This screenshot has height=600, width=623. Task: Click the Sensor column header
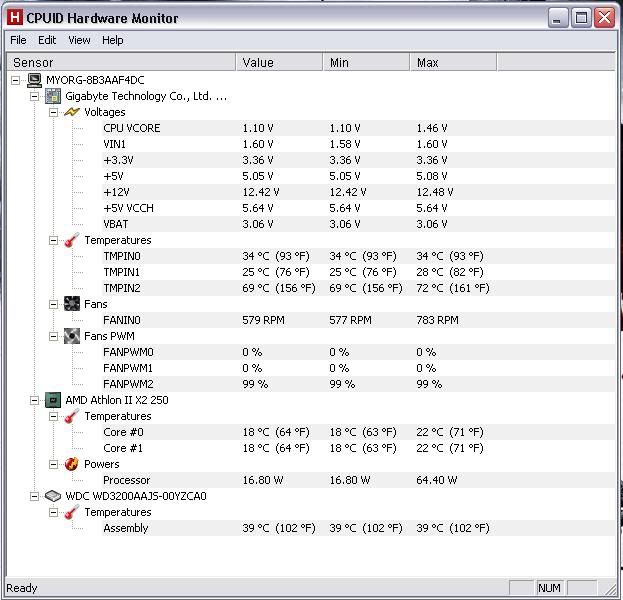(122, 62)
